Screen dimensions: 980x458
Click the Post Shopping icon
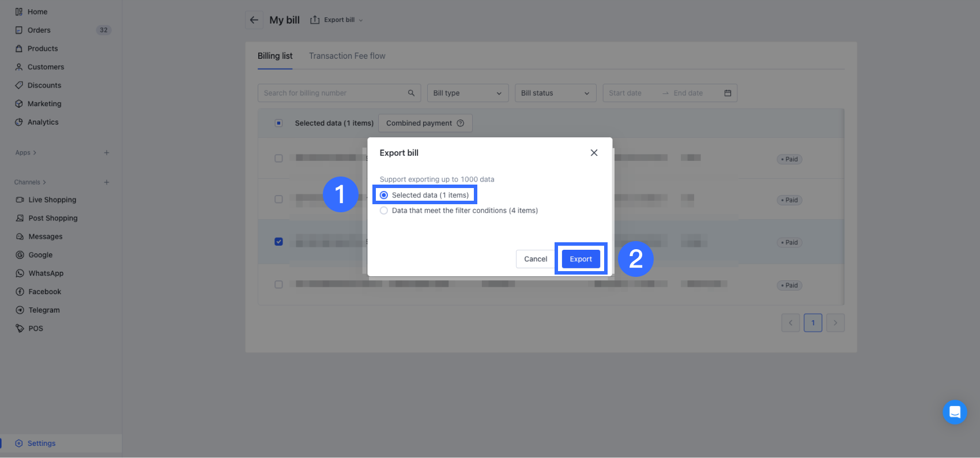point(20,218)
